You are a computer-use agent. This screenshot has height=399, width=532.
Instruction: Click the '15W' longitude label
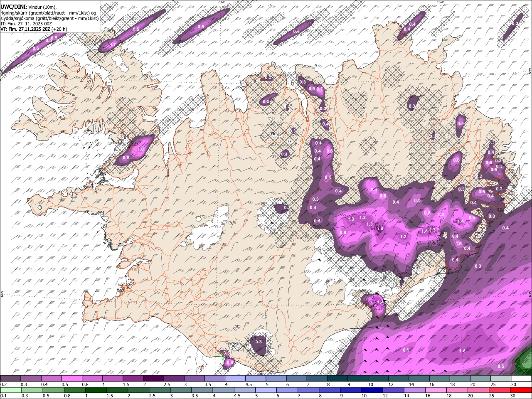coord(441,2)
